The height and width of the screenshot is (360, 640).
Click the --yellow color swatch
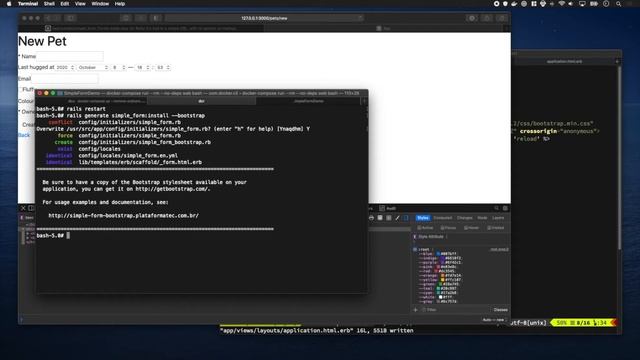[x=442, y=280]
